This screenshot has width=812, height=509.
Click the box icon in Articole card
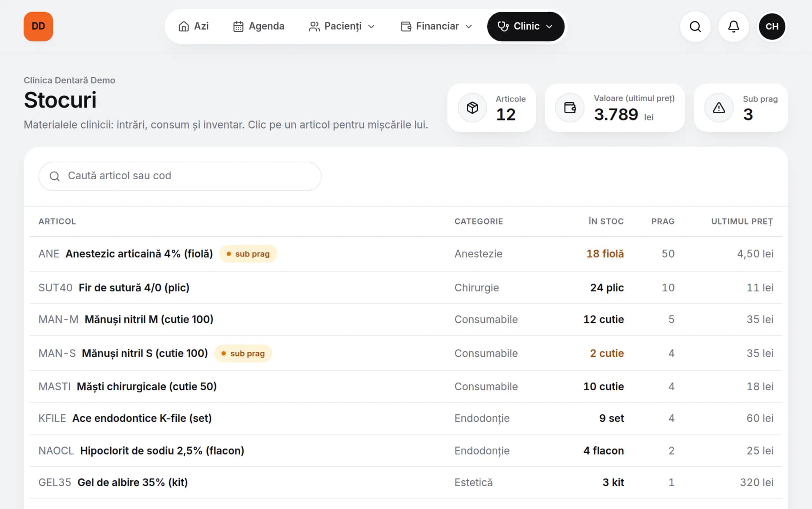[x=472, y=108]
